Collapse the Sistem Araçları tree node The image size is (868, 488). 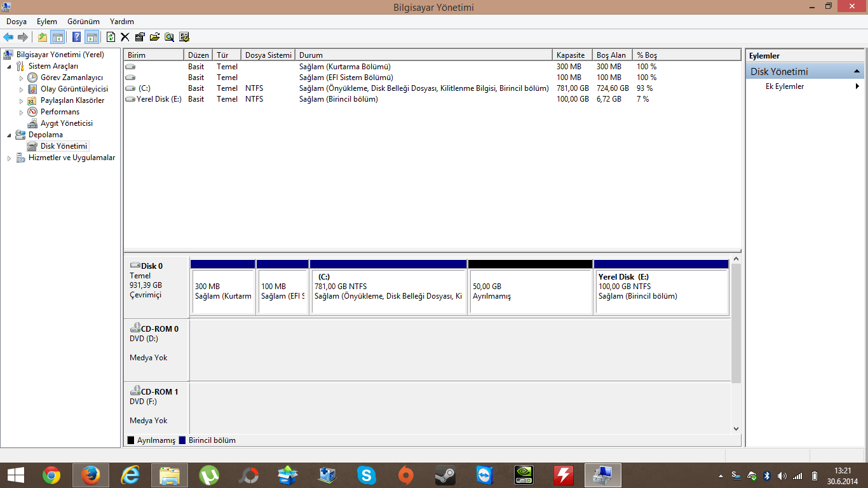click(x=9, y=67)
